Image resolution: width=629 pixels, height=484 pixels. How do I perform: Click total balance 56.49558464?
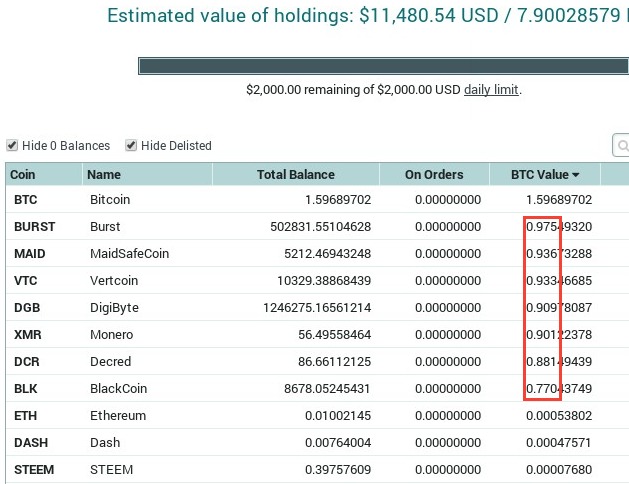335,334
